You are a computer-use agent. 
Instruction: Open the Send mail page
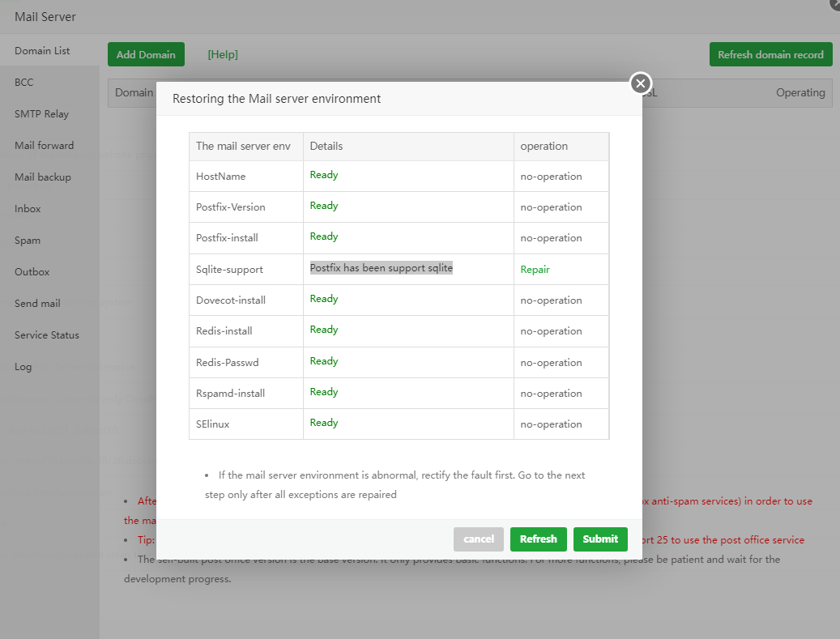(x=37, y=304)
